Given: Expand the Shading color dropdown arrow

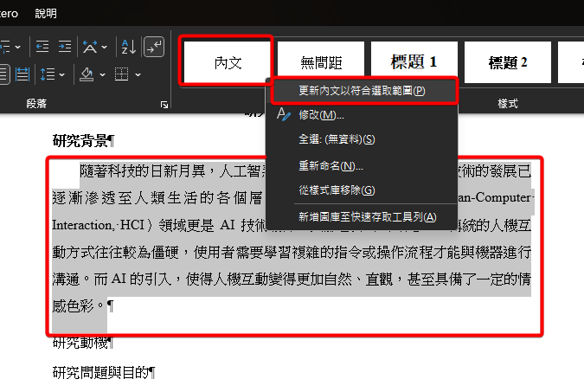Looking at the screenshot, I should 101,74.
